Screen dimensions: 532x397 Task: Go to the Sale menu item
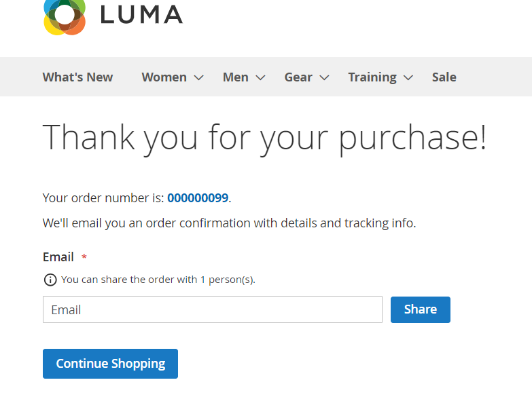coord(444,77)
